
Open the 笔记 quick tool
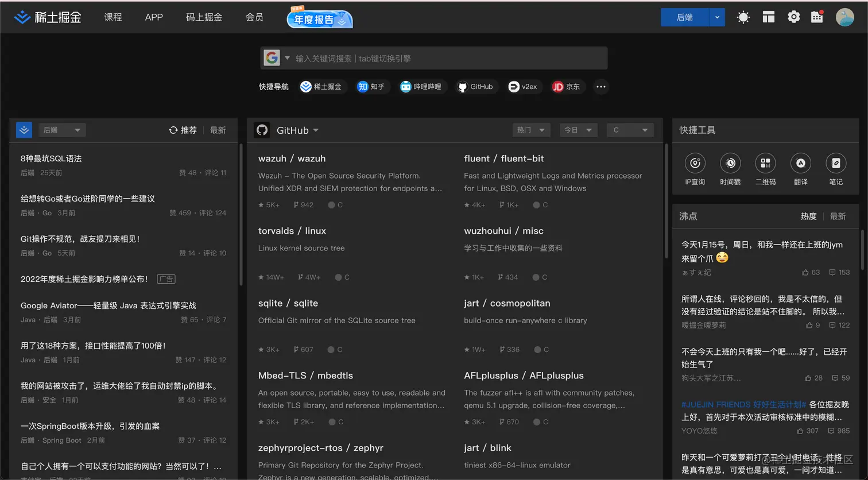(836, 169)
